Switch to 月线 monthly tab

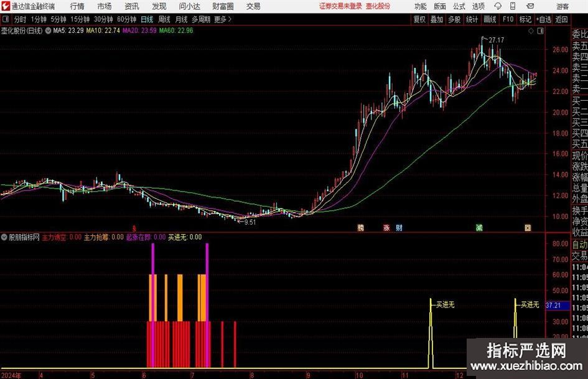182,19
